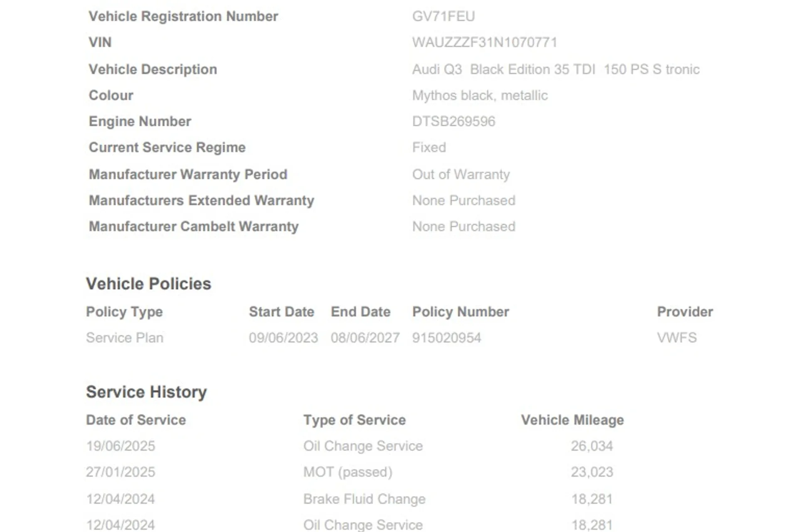Click the 19/06/2025 service date row
Image resolution: width=798 pixels, height=532 pixels.
121,446
